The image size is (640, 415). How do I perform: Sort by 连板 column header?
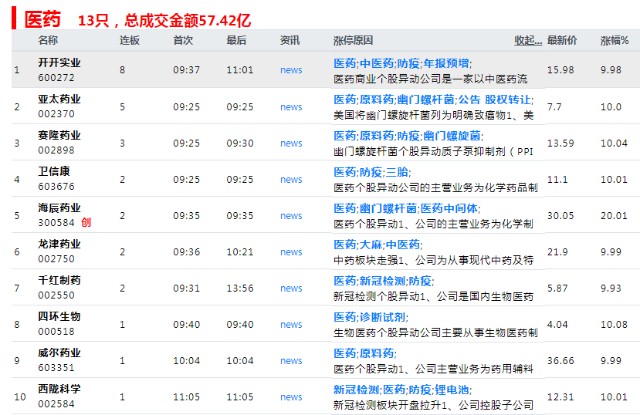pos(130,40)
